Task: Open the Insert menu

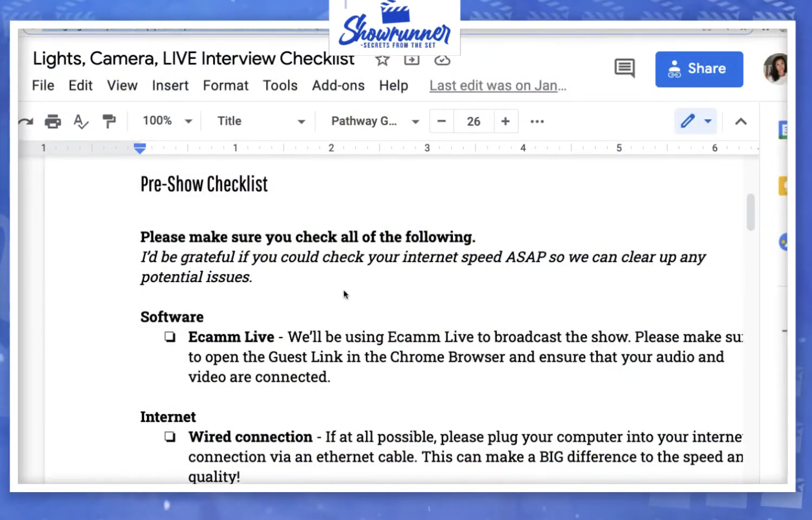Action: (170, 85)
